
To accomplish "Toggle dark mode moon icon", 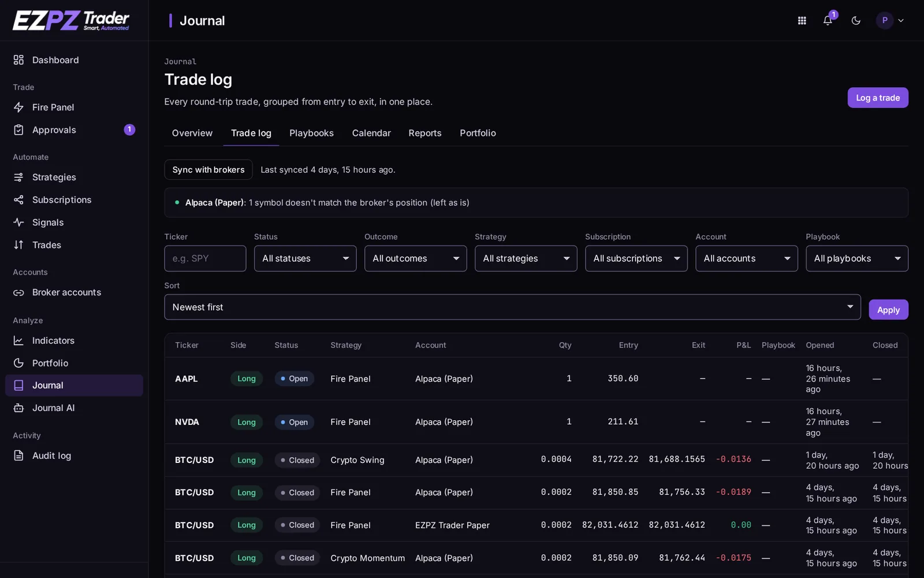I will pos(856,20).
